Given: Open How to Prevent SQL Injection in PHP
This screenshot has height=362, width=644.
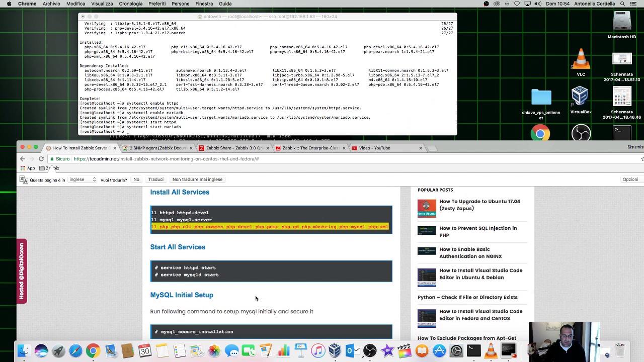Looking at the screenshot, I should coord(478,232).
